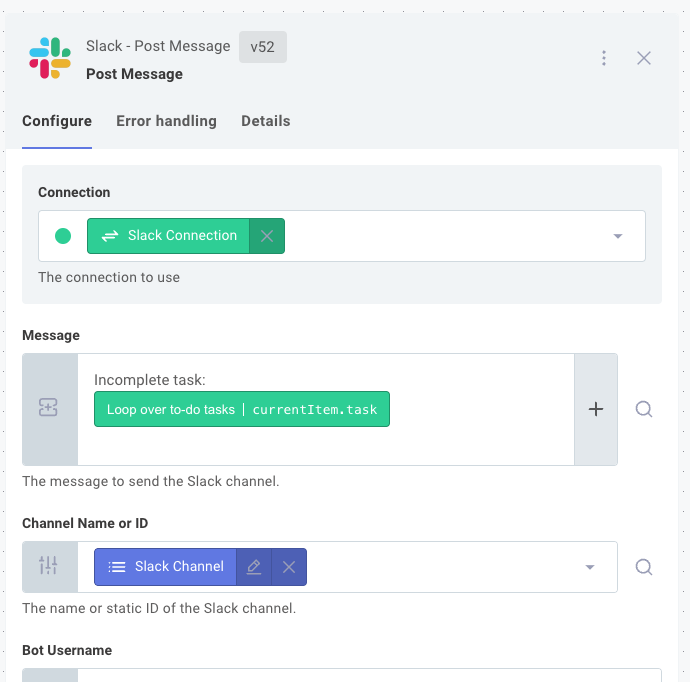Open the Details tab
Viewport: 690px width, 682px height.
[266, 121]
